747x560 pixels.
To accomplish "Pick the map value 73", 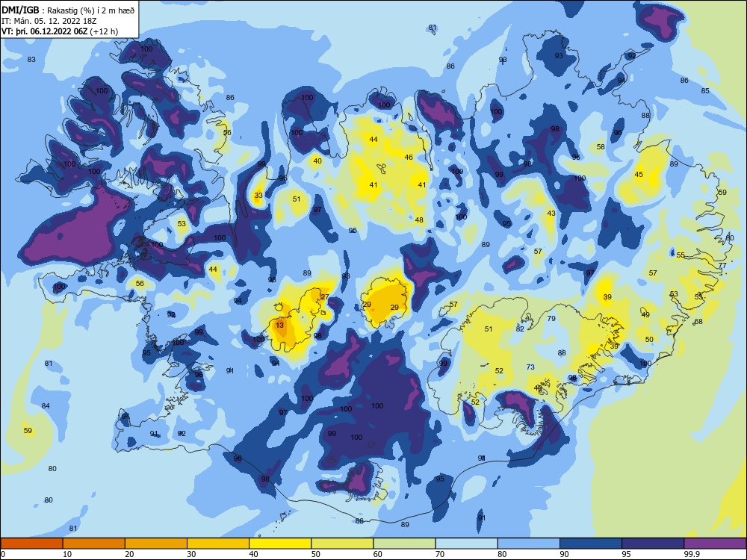I will click(530, 367).
